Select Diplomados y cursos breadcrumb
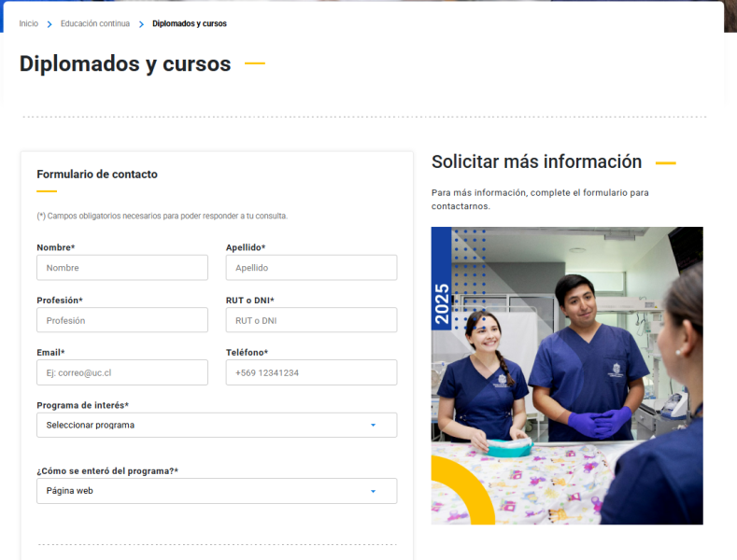 190,23
